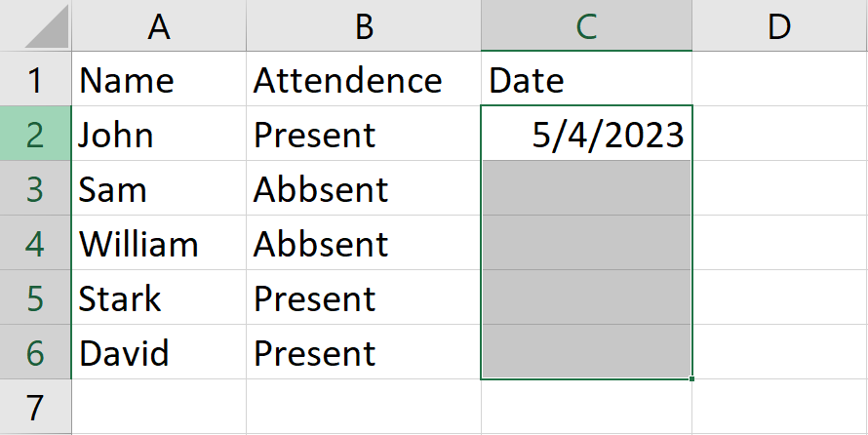The height and width of the screenshot is (435, 868).
Task: Select row 1 header
Action: pyautogui.click(x=35, y=79)
